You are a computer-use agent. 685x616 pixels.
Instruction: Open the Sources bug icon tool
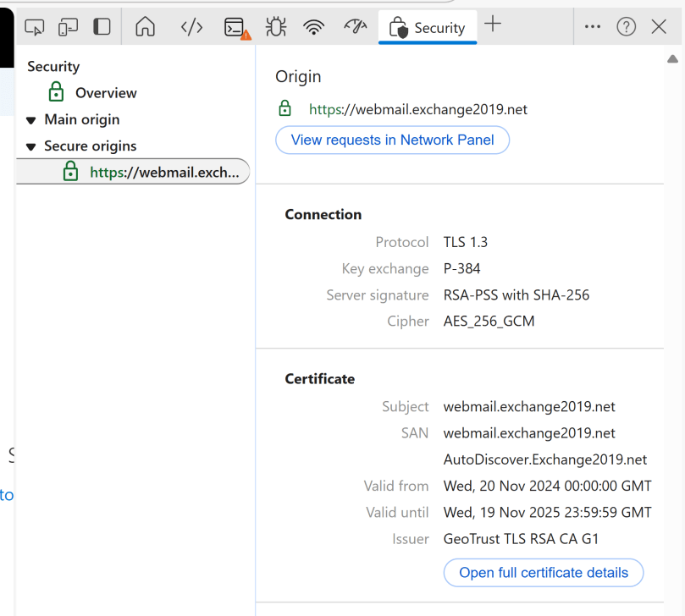point(275,27)
